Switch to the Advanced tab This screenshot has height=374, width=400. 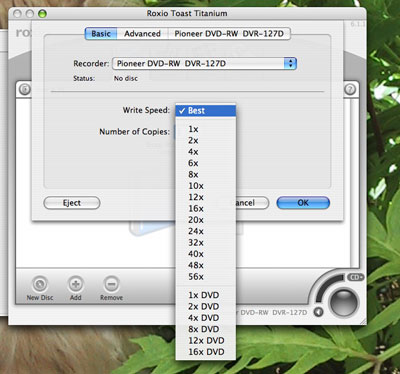point(142,34)
